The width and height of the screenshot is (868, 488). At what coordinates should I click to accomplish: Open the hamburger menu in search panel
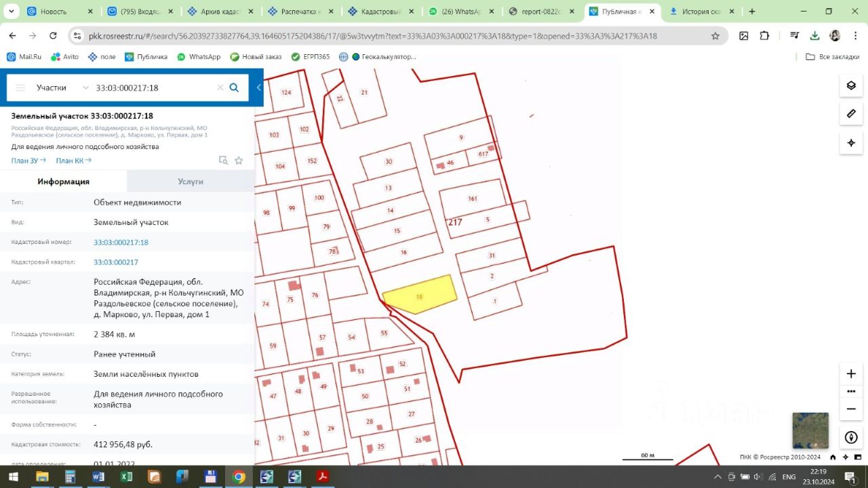pos(20,87)
